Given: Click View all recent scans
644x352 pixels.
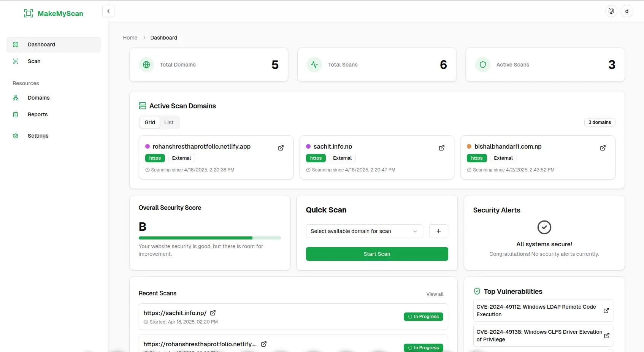Looking at the screenshot, I should (435, 294).
